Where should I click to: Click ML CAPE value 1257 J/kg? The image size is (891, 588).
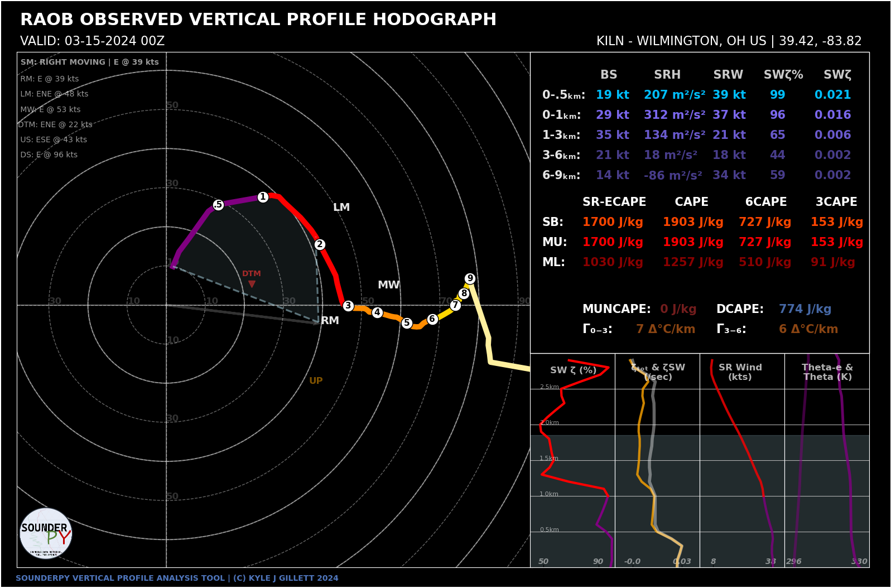(693, 262)
